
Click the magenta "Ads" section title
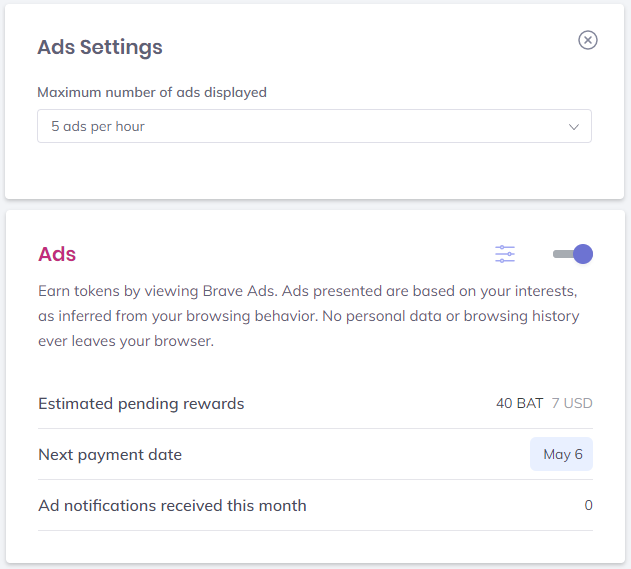click(57, 254)
